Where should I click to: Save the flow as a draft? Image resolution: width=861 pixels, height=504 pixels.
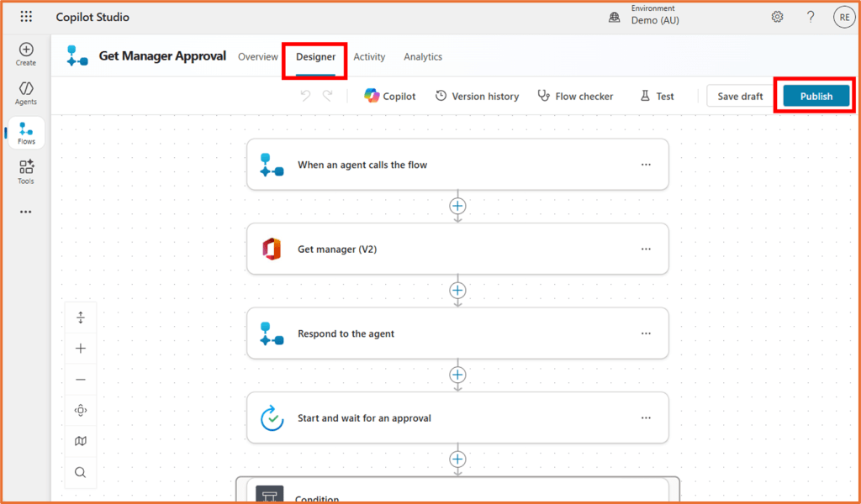(739, 96)
